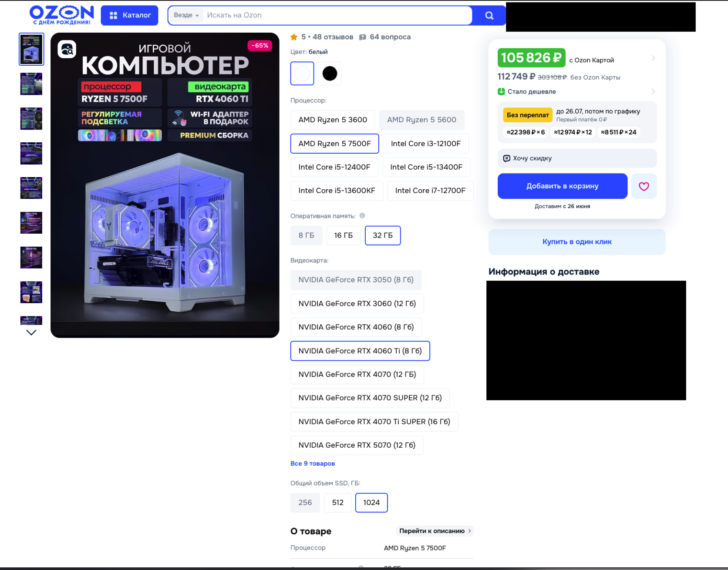Click the star rating icon
Screen dimensions: 728x570
coord(294,37)
